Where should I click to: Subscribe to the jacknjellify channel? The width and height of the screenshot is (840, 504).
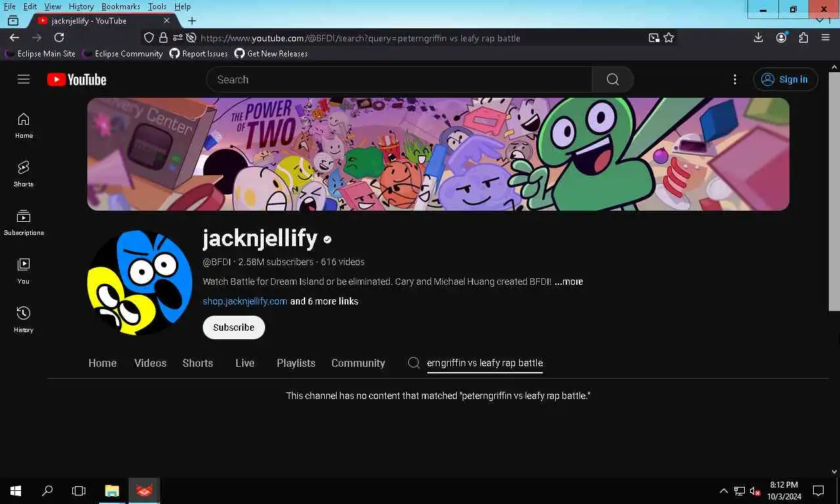(234, 327)
